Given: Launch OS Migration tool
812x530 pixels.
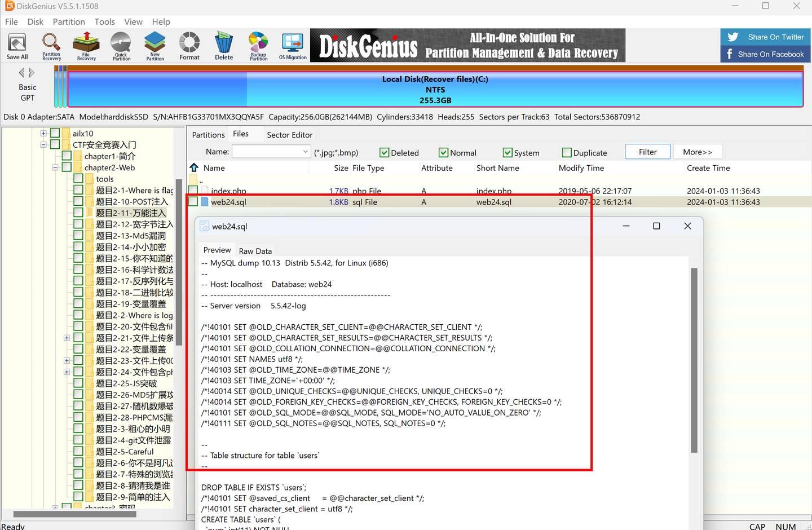Looking at the screenshot, I should pos(293,46).
